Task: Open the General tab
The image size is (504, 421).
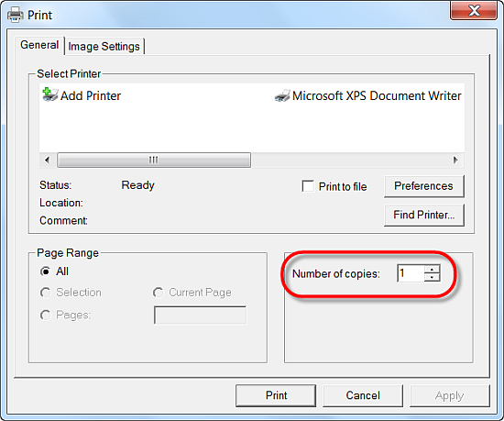Action: point(39,45)
